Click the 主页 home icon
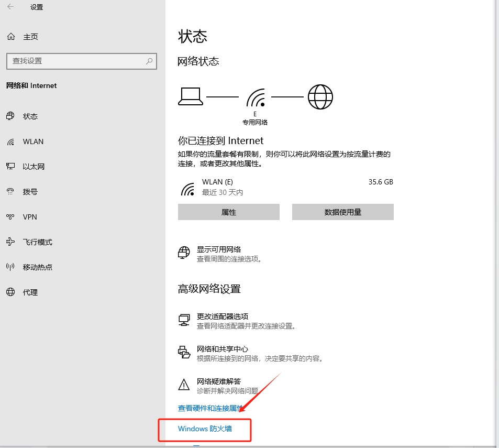 point(10,36)
